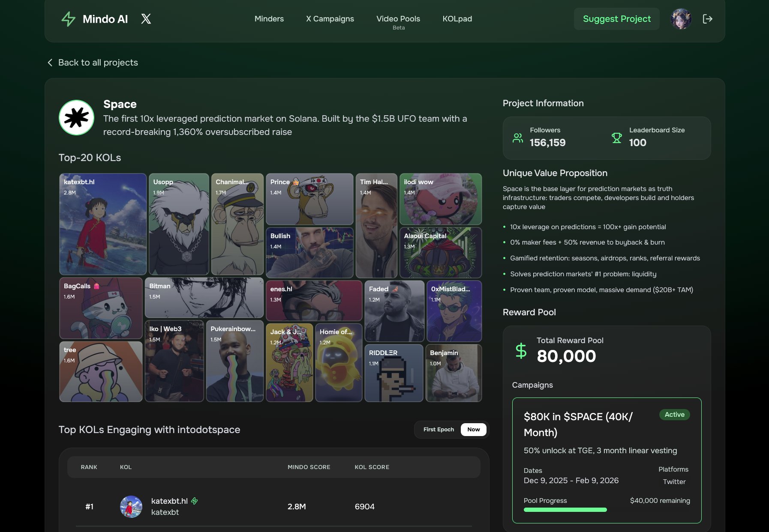Click the 2.8M Mindo score in row #1

coord(297,507)
